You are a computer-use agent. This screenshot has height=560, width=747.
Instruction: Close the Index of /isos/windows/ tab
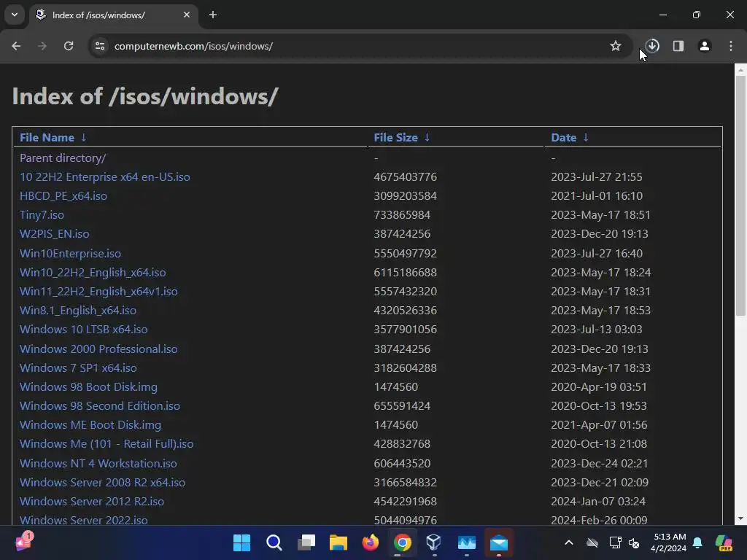187,15
